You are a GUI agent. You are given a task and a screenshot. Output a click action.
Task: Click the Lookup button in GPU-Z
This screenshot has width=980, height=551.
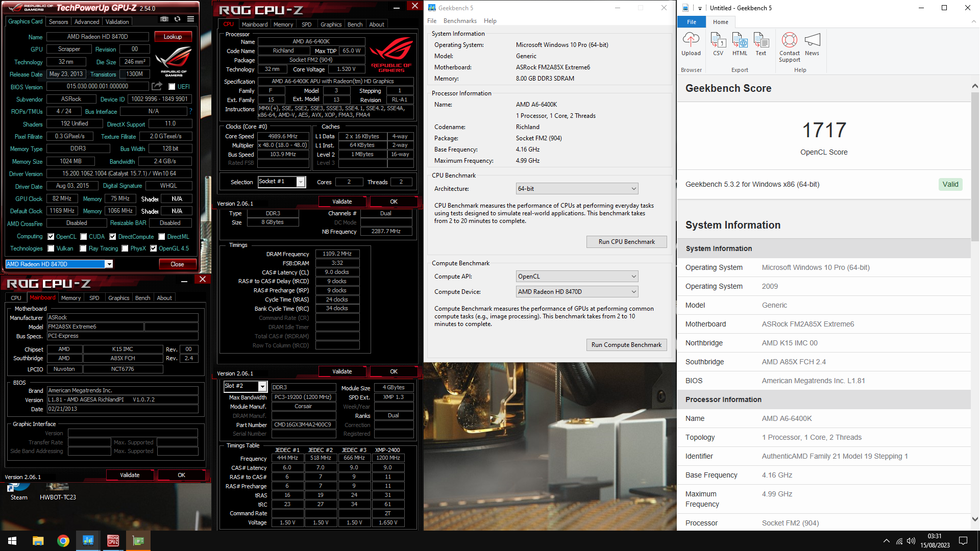tap(173, 37)
